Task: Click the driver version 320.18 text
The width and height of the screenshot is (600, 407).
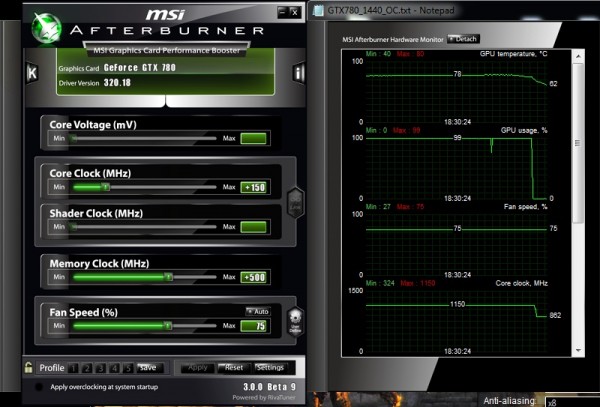Action: tap(117, 83)
